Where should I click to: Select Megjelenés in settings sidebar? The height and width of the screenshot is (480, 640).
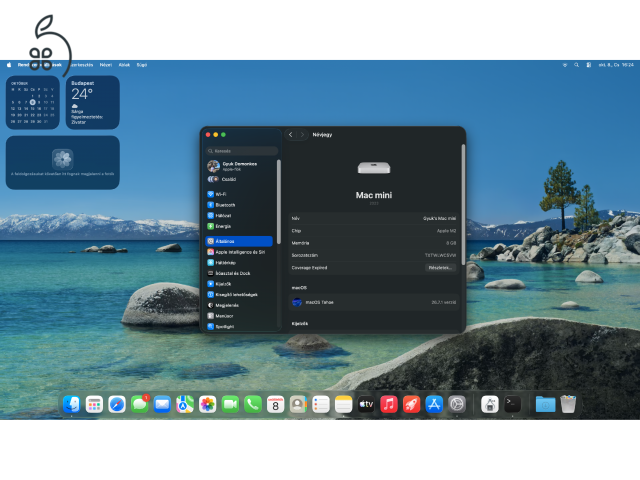pos(239,305)
